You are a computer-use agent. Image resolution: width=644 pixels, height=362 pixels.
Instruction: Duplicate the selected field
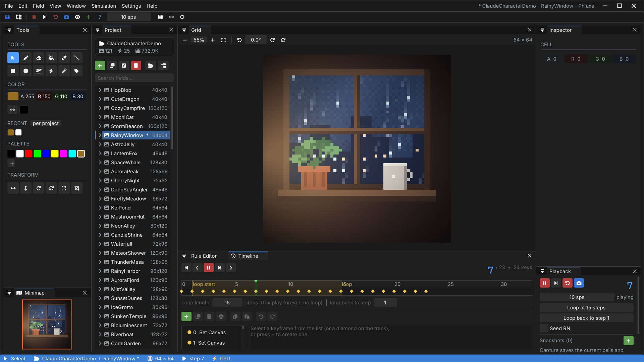(112, 66)
